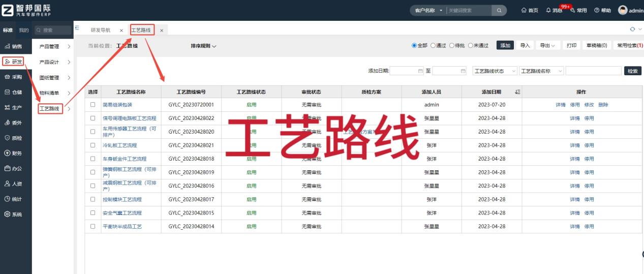This screenshot has width=644, height=274.
Task: Focus the 关键词搜索 top search field
Action: (x=469, y=10)
